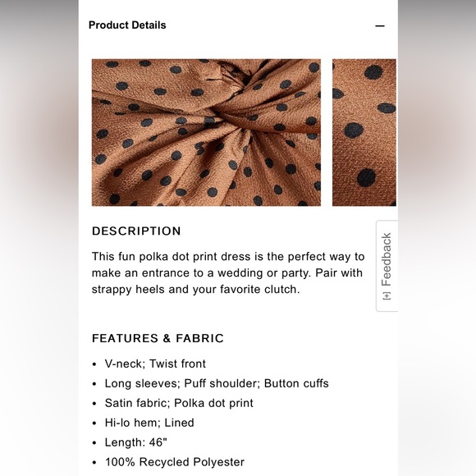This screenshot has height=476, width=476.
Task: View the second polka dot fabric image
Action: [364, 132]
